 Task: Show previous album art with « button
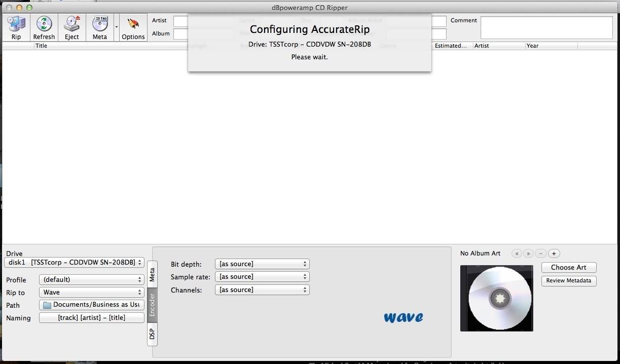click(x=517, y=253)
